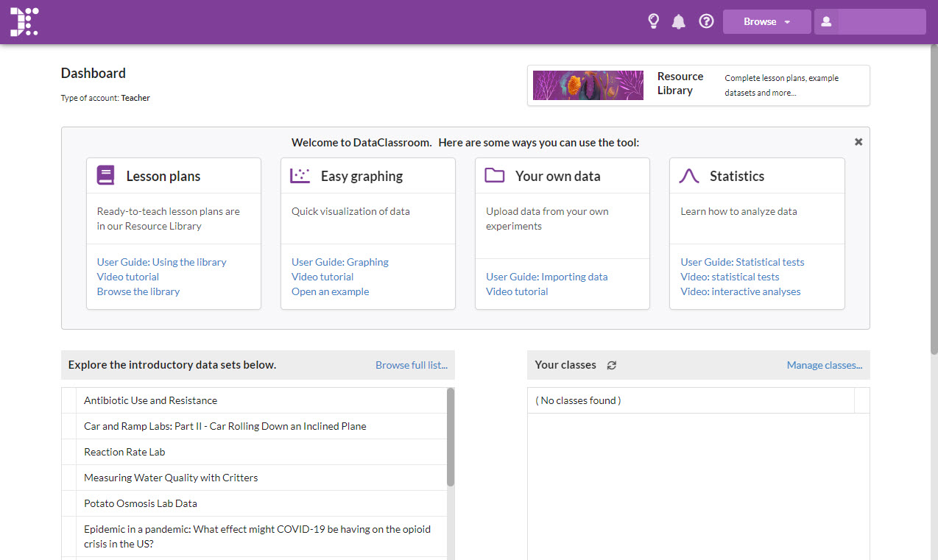Close the welcome panel
The width and height of the screenshot is (938, 560).
click(858, 142)
